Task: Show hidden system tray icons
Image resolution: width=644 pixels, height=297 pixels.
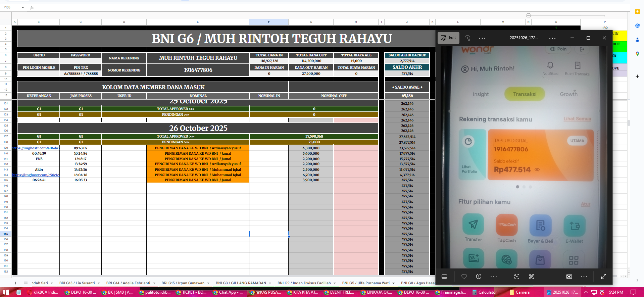Action: pos(586,292)
